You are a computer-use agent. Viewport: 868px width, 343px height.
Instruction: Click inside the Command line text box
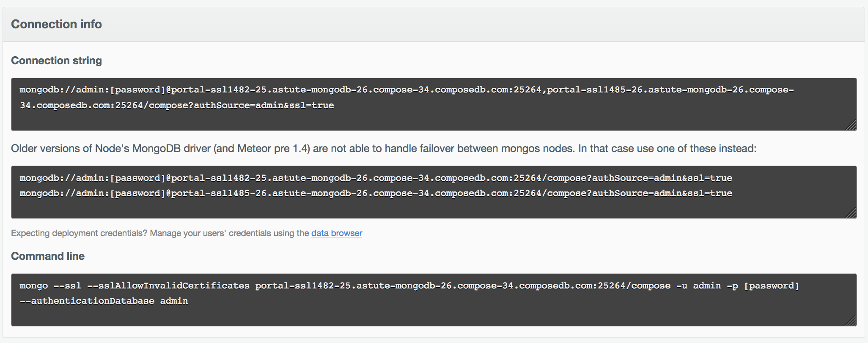click(x=434, y=300)
